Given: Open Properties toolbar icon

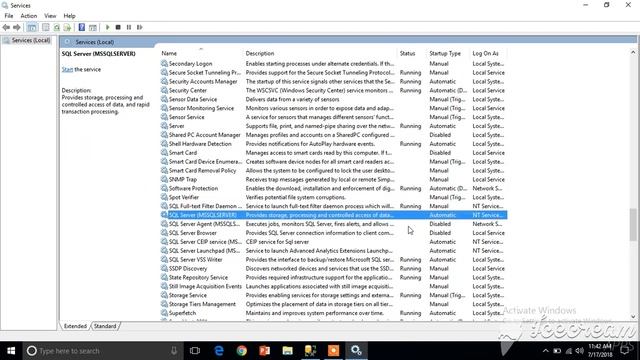Looking at the screenshot, I should (x=45, y=27).
